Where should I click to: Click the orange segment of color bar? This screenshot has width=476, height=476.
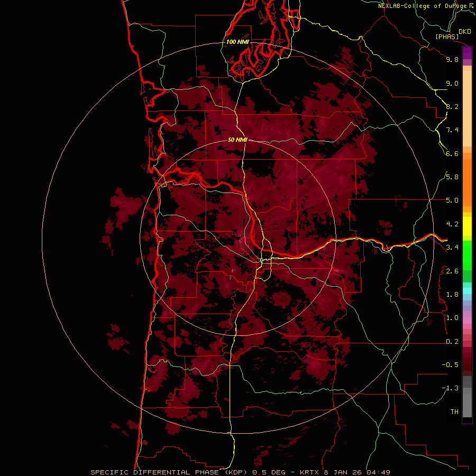tap(467, 182)
